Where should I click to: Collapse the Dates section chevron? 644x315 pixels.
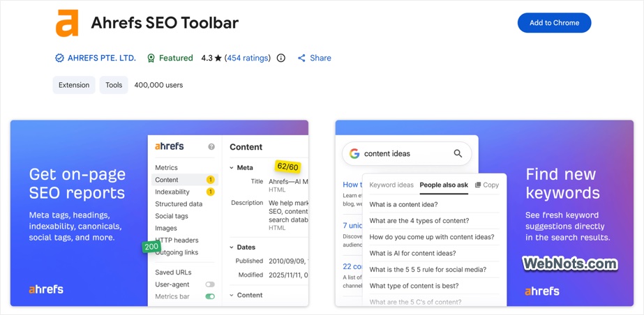pos(232,247)
